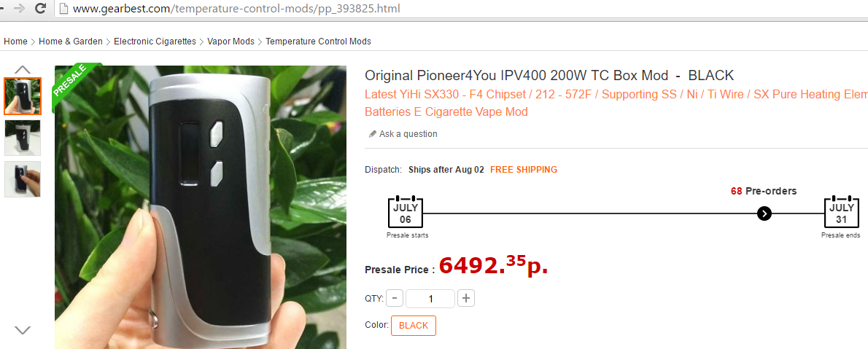Reload the page with the refresh icon
Viewport: 868px width, 349px height.
[40, 8]
